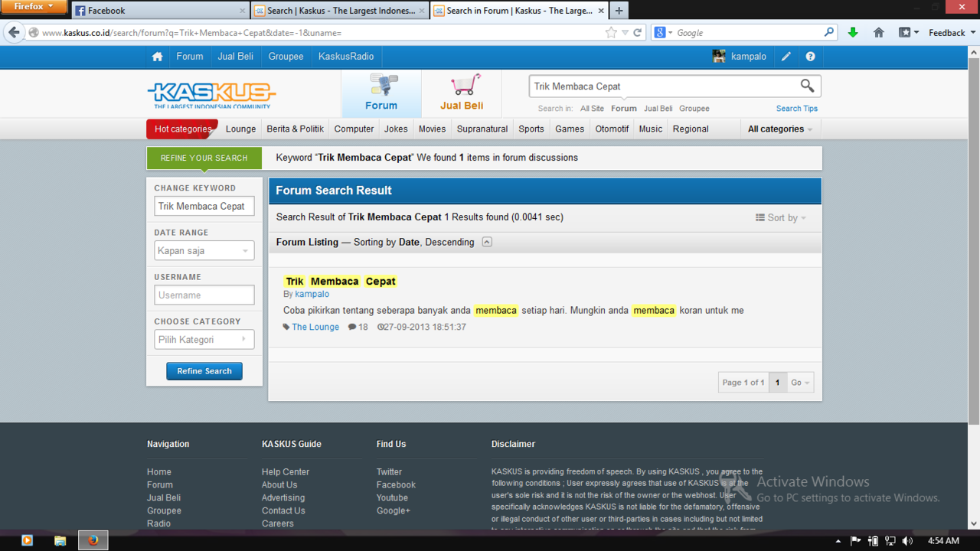Open Firefox downloads arrow

[x=853, y=33]
